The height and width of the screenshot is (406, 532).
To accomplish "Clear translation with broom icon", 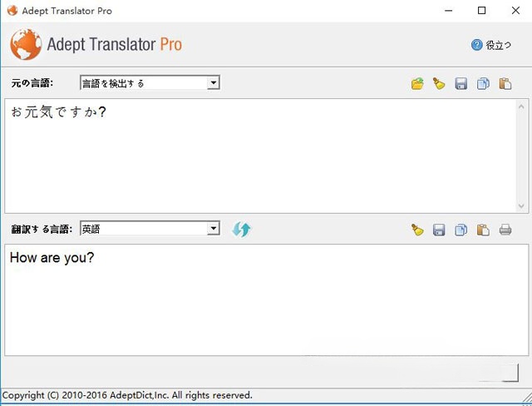I will point(417,230).
